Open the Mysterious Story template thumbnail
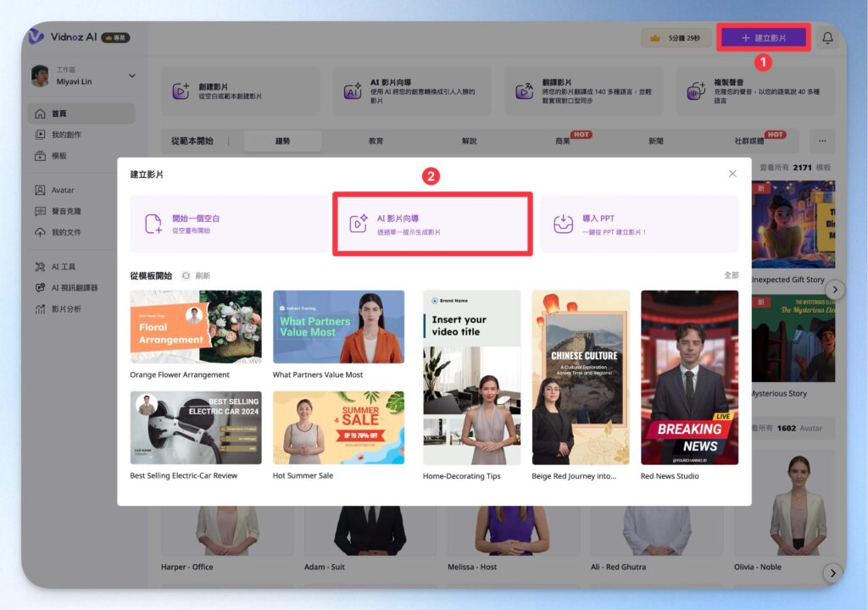The height and width of the screenshot is (610, 868). (x=793, y=338)
